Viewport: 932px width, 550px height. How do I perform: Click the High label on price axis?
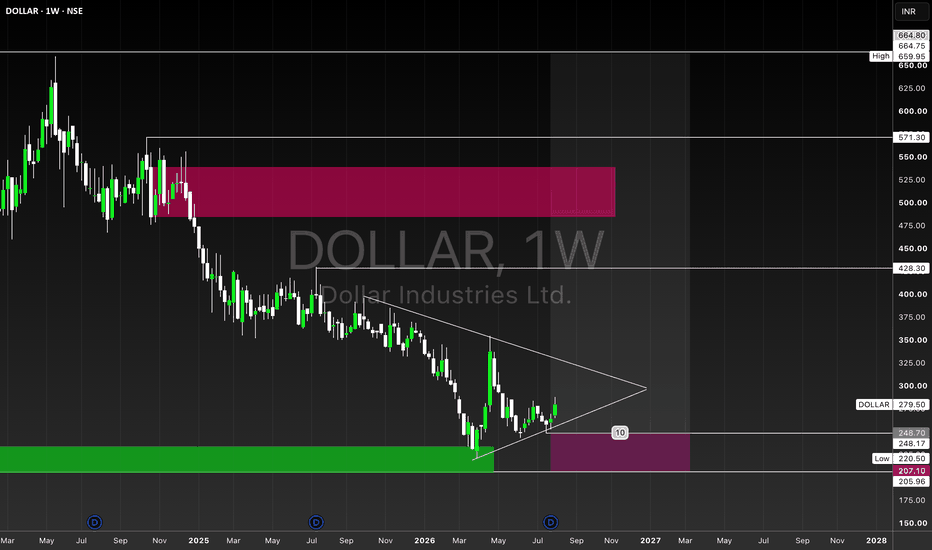tap(881, 56)
